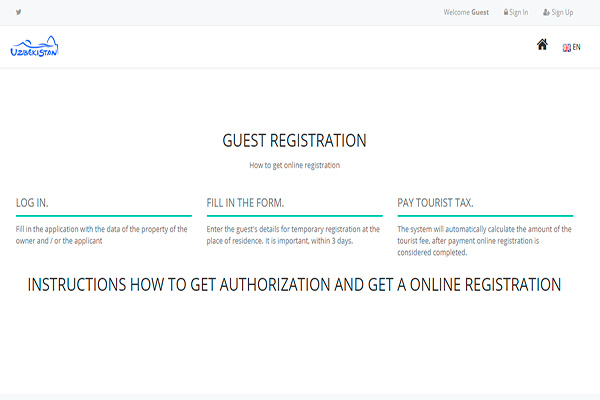Click the Twitter bird icon

18,12
